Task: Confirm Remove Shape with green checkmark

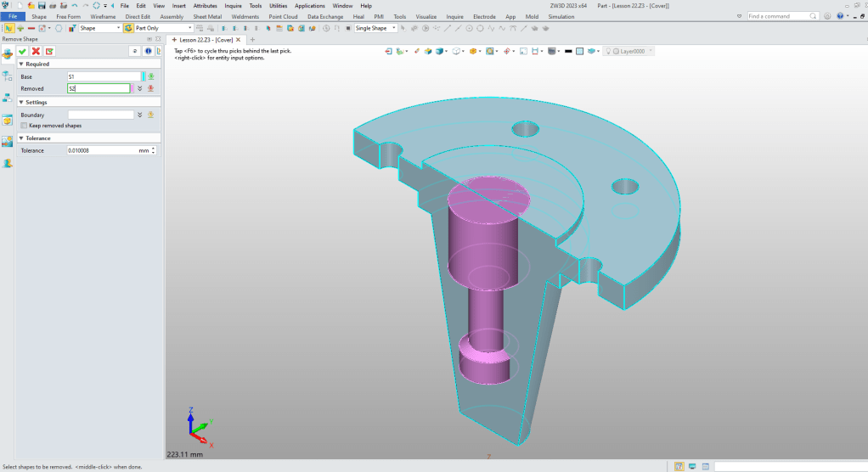Action: click(x=23, y=51)
